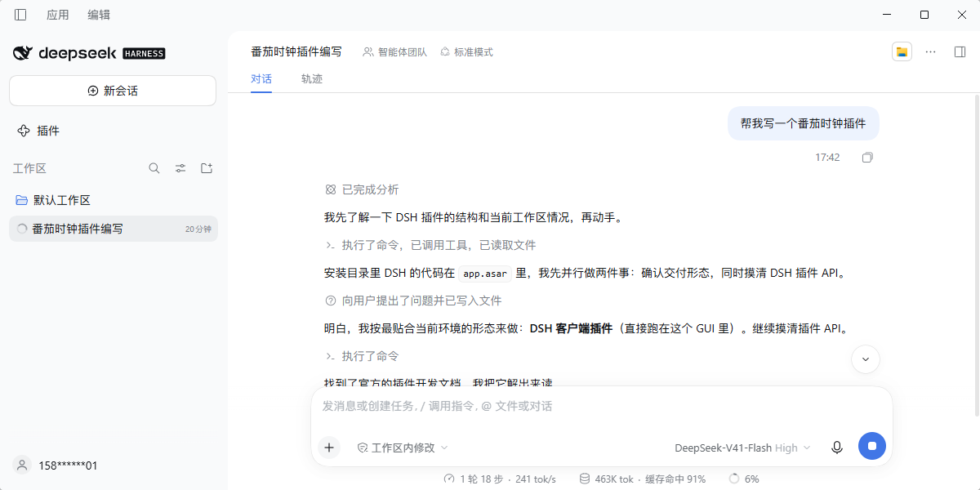Click the 智能体团队 button

pyautogui.click(x=395, y=51)
